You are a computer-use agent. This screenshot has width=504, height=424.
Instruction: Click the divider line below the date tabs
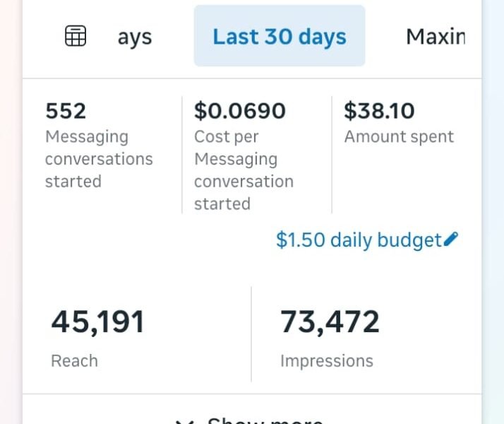pos(252,78)
